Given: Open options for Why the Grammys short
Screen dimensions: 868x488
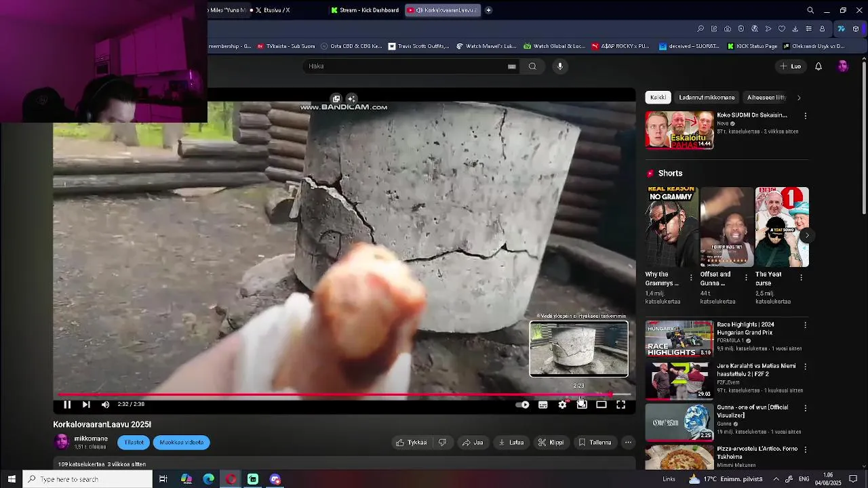Looking at the screenshot, I should [691, 278].
